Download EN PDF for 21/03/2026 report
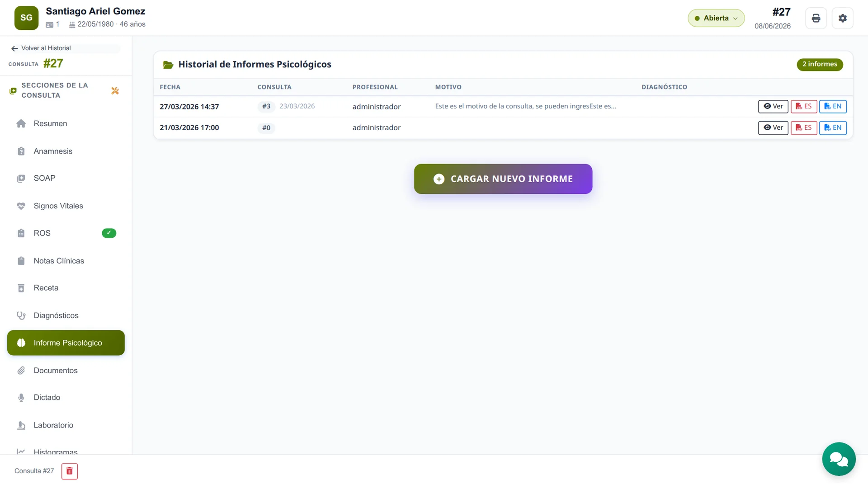Screen dimensions: 868x488 [x=833, y=128]
